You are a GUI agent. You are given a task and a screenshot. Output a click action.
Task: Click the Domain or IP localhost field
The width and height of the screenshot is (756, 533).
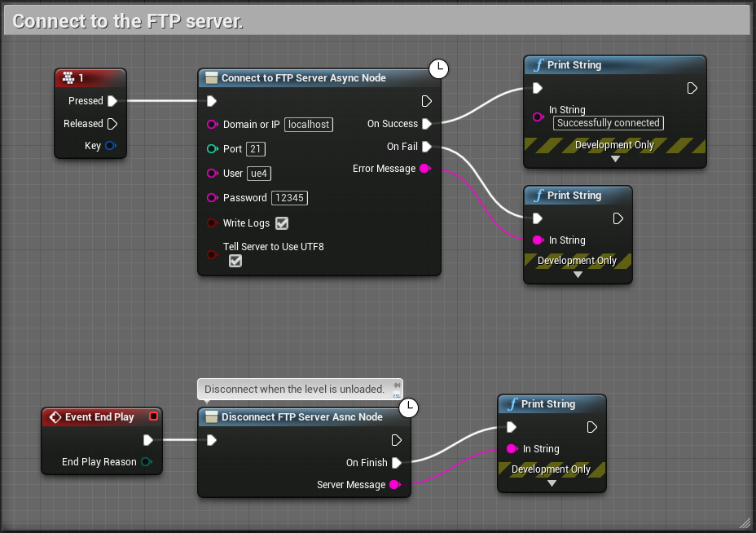coord(309,125)
